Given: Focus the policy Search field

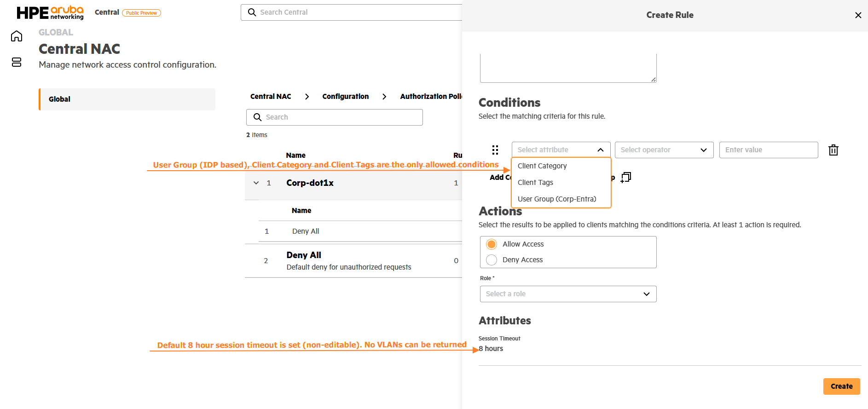Looking at the screenshot, I should pyautogui.click(x=335, y=117).
